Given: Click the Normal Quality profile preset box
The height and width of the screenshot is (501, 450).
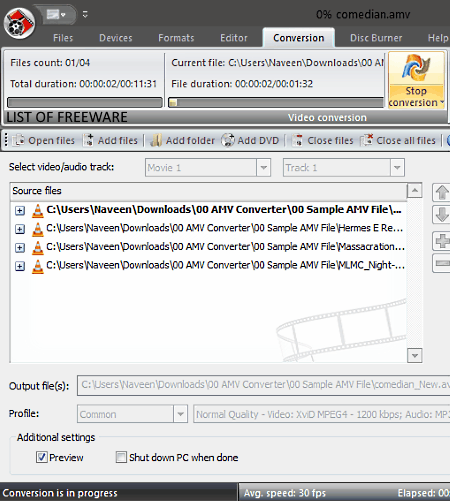Looking at the screenshot, I should 322,414.
